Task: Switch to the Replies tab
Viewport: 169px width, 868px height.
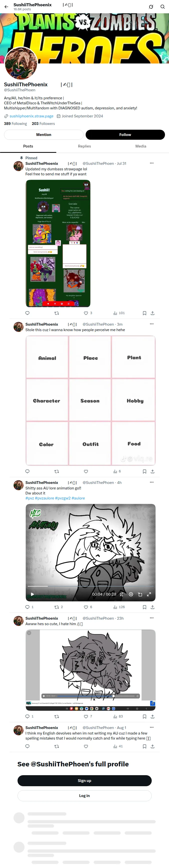Action: (84, 146)
